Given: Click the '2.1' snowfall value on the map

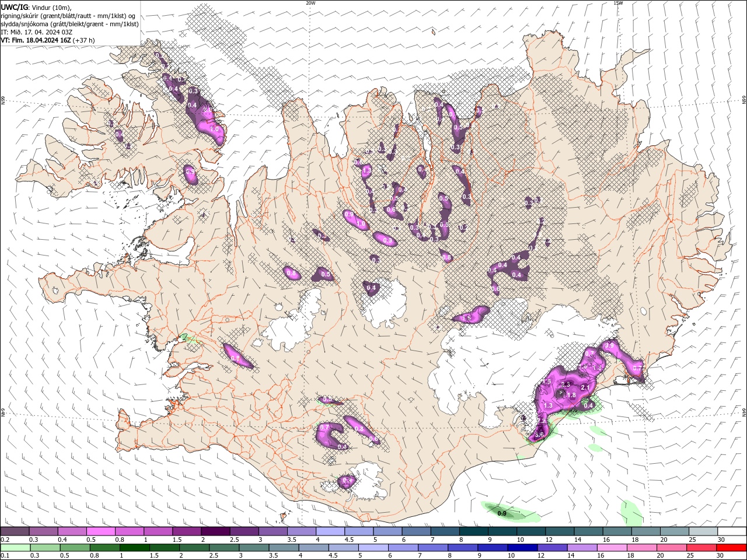Looking at the screenshot, I should (585, 386).
